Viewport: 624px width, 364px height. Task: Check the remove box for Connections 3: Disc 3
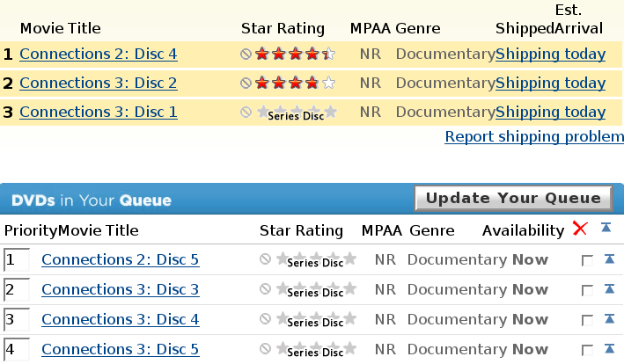(587, 291)
